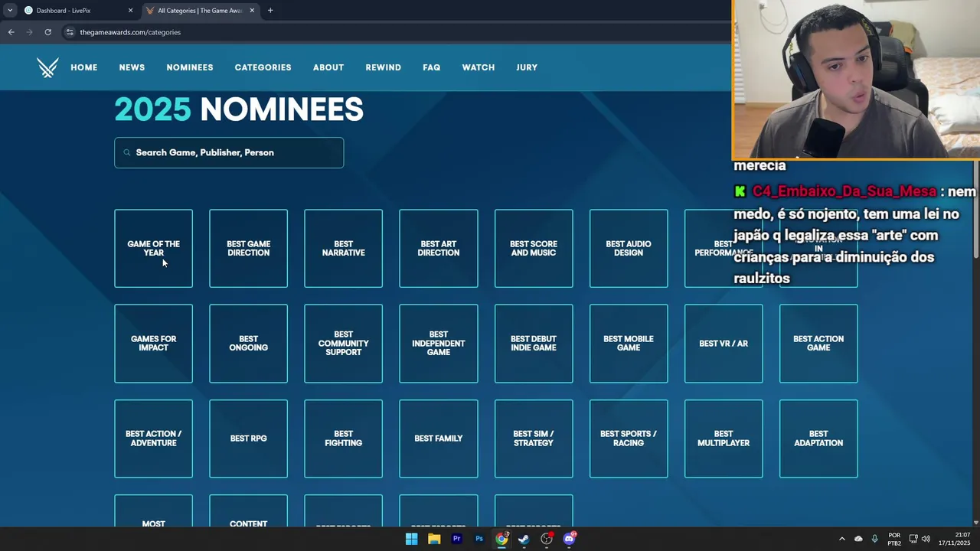The image size is (980, 551).
Task: Open the volume control in the tray
Action: (926, 539)
